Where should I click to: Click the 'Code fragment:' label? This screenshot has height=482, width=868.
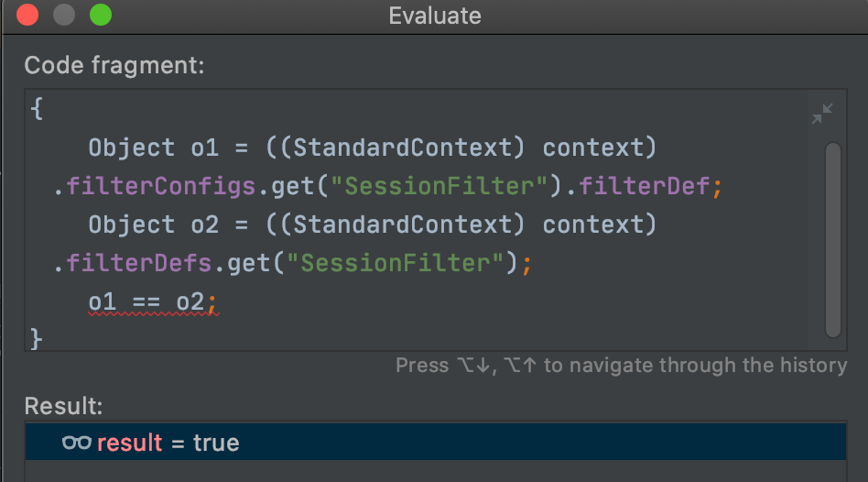114,65
